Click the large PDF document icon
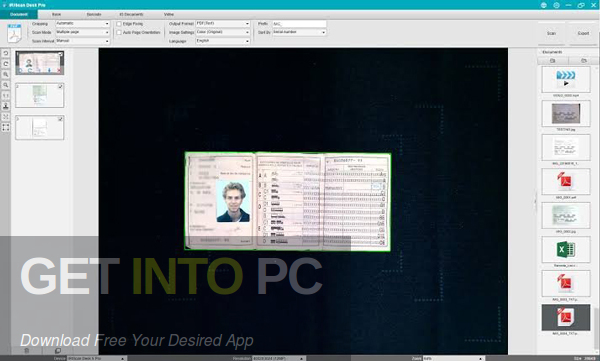The image size is (600, 361). 14,33
